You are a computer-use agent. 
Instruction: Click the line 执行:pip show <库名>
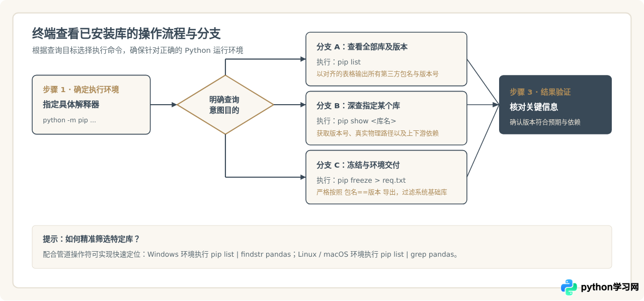click(356, 121)
